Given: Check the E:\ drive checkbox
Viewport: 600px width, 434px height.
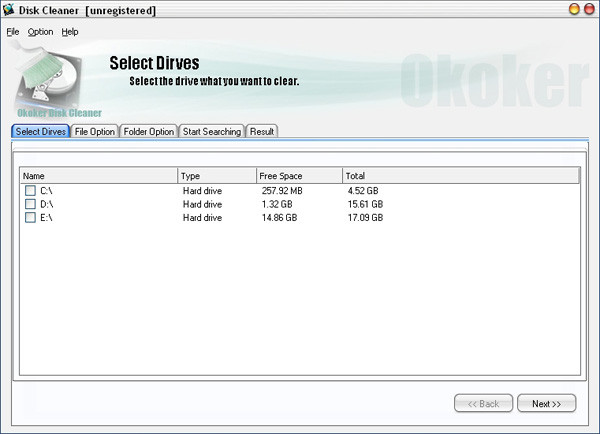Looking at the screenshot, I should (x=30, y=217).
